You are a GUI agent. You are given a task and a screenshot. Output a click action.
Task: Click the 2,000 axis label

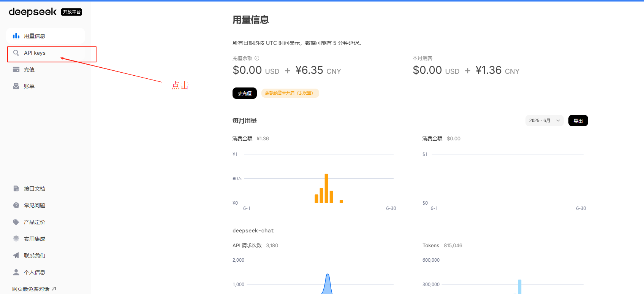238,260
